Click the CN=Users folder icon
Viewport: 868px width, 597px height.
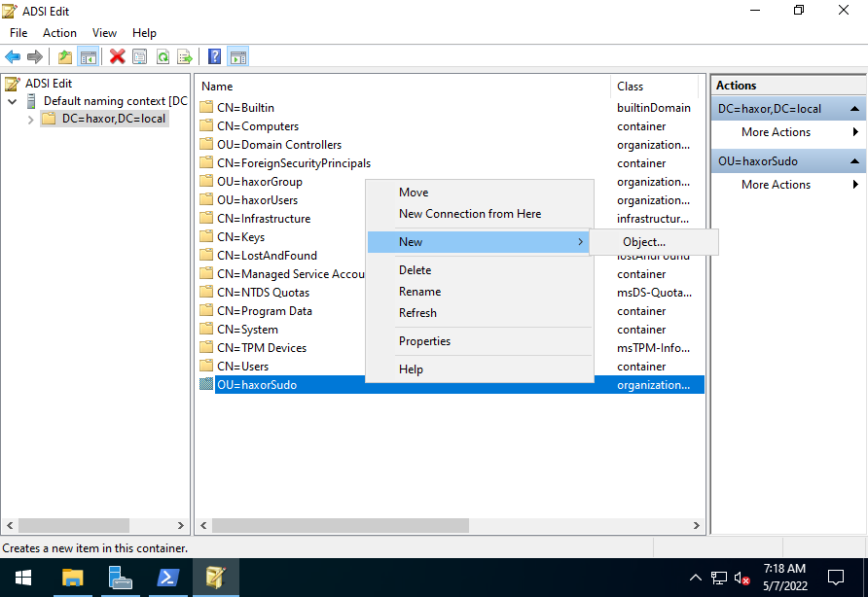coord(206,366)
